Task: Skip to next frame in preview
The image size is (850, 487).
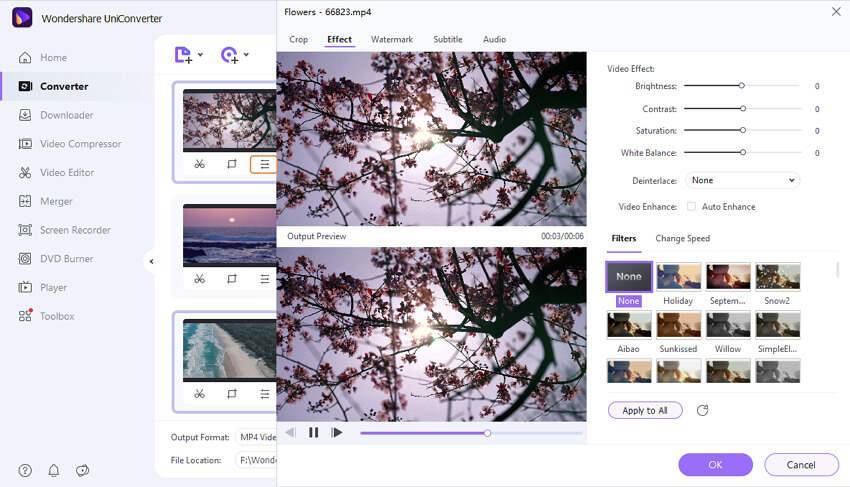Action: 337,433
